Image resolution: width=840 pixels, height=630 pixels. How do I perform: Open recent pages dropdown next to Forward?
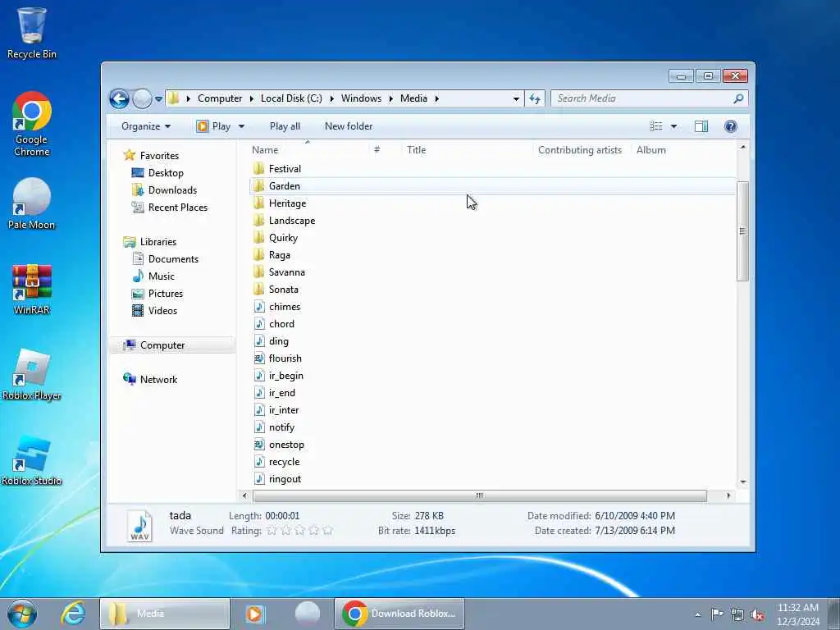tap(158, 99)
